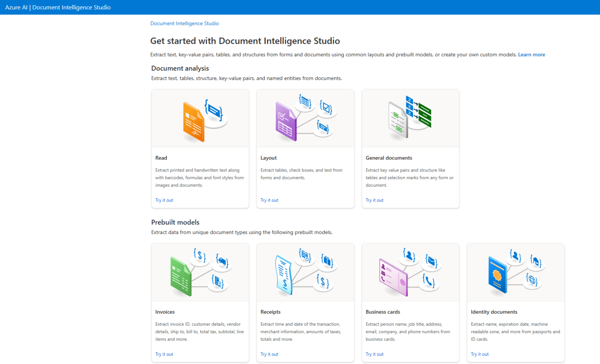Open the Learn more link

(x=531, y=54)
